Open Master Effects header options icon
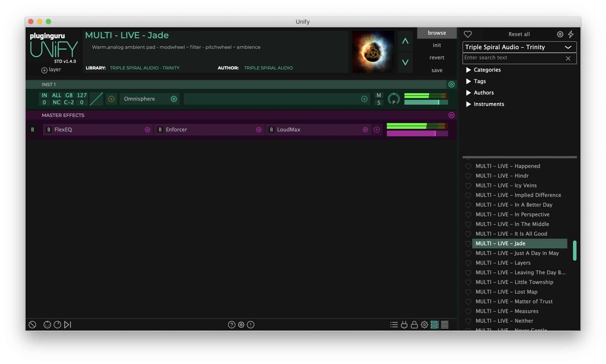606x364 pixels. 451,115
